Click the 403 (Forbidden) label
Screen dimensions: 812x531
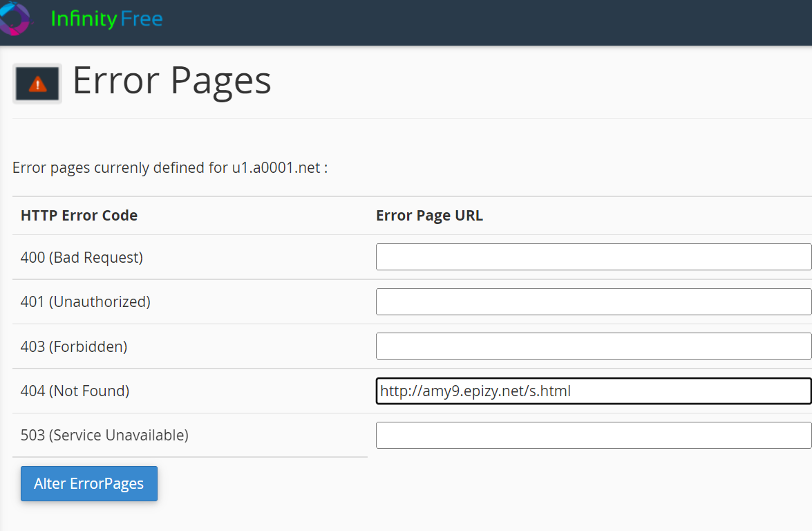pyautogui.click(x=74, y=346)
